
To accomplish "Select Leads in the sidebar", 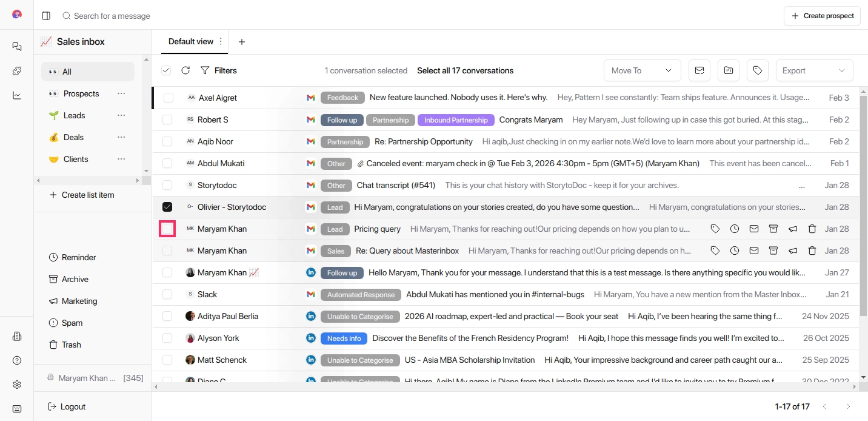I will 73,115.
